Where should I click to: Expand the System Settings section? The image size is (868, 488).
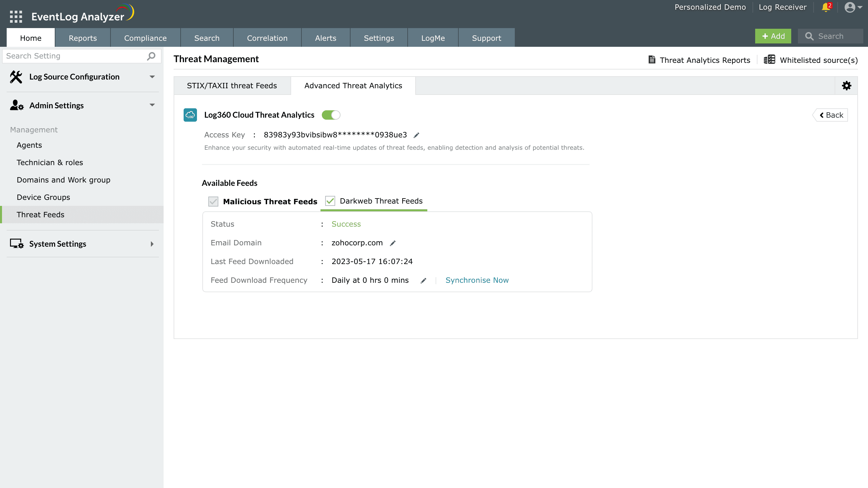[x=152, y=244]
